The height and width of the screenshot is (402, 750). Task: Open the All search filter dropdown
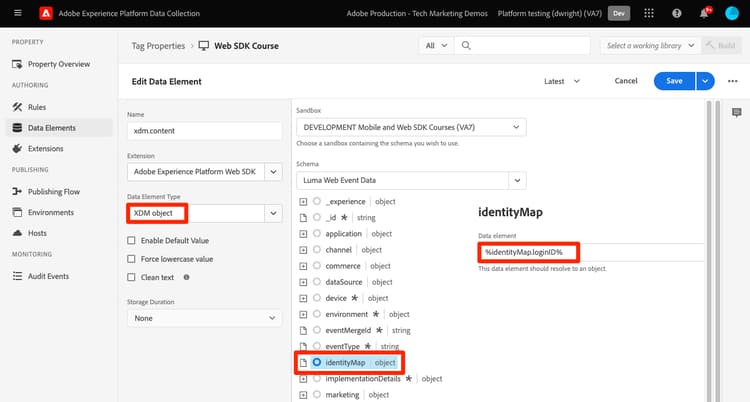tap(437, 45)
